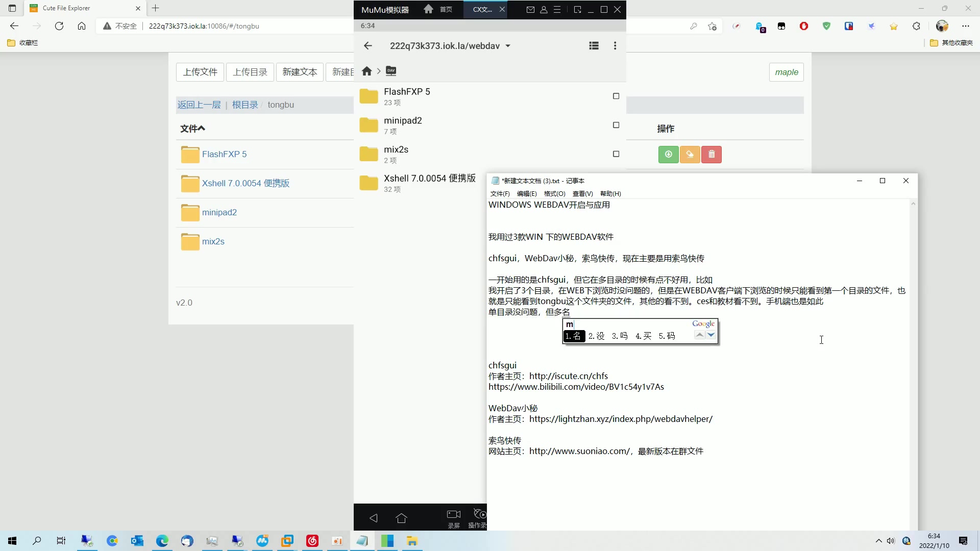Screen dimensions: 980x551
Task: Open three-dot overflow menu in WebDAV app
Action: [615, 46]
